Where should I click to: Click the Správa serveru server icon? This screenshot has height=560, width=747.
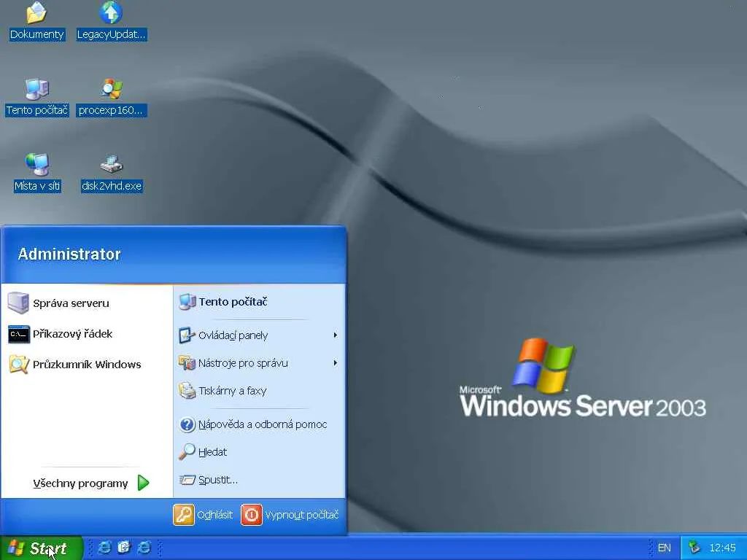[x=18, y=303]
